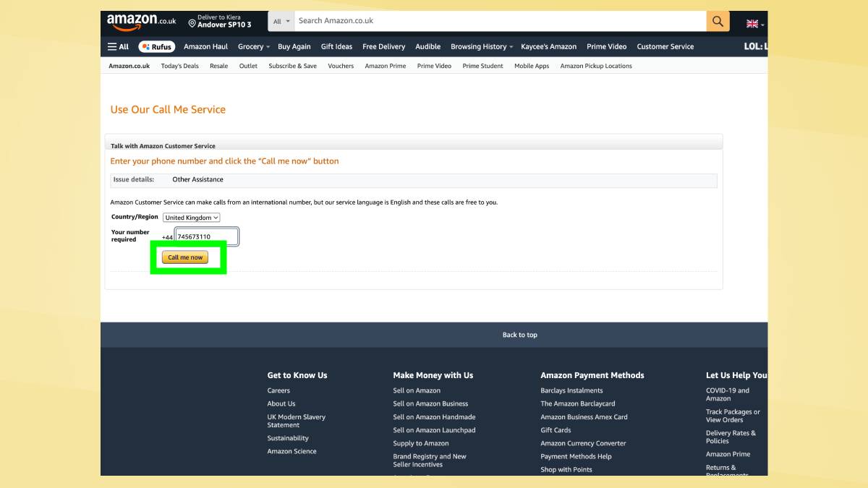
Task: Click the phone number input field
Action: [x=205, y=236]
